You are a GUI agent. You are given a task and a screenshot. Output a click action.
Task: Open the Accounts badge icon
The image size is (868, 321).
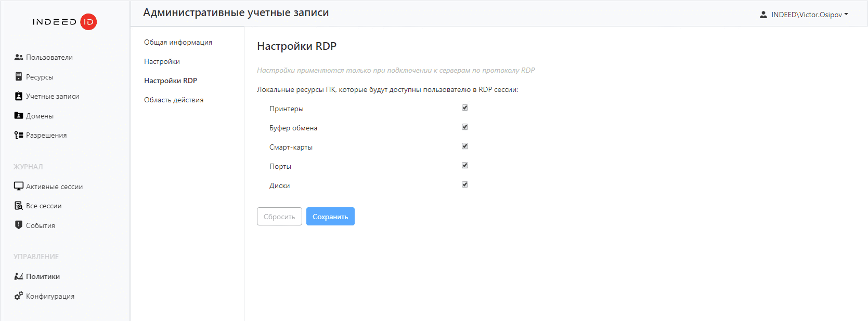[19, 96]
